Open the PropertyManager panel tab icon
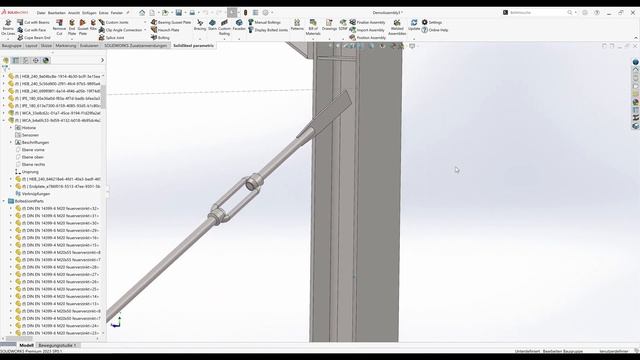Viewport: 640px width, 360px height. (x=16, y=60)
